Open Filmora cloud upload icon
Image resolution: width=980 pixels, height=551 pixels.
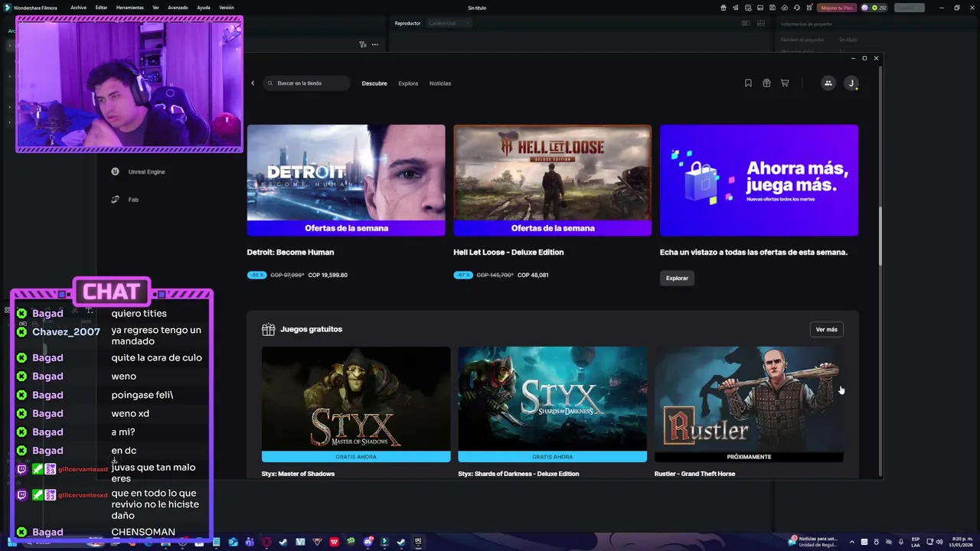pyautogui.click(x=785, y=8)
